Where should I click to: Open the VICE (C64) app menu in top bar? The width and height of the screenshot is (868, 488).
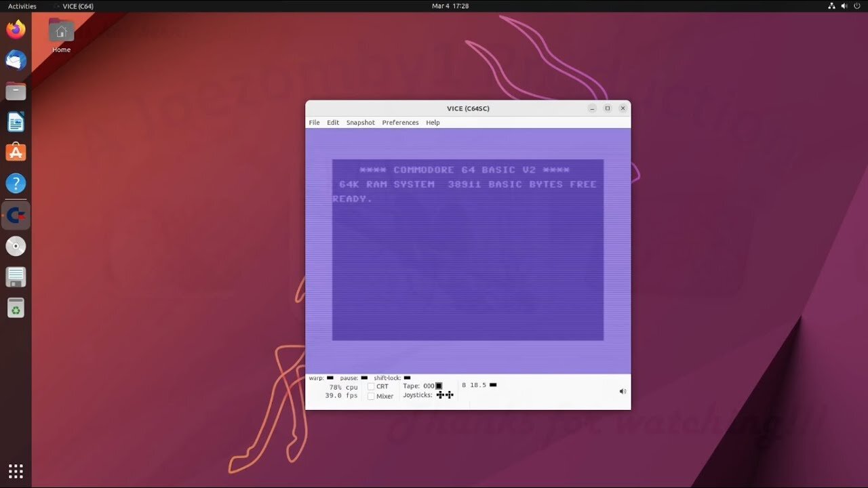click(x=73, y=6)
